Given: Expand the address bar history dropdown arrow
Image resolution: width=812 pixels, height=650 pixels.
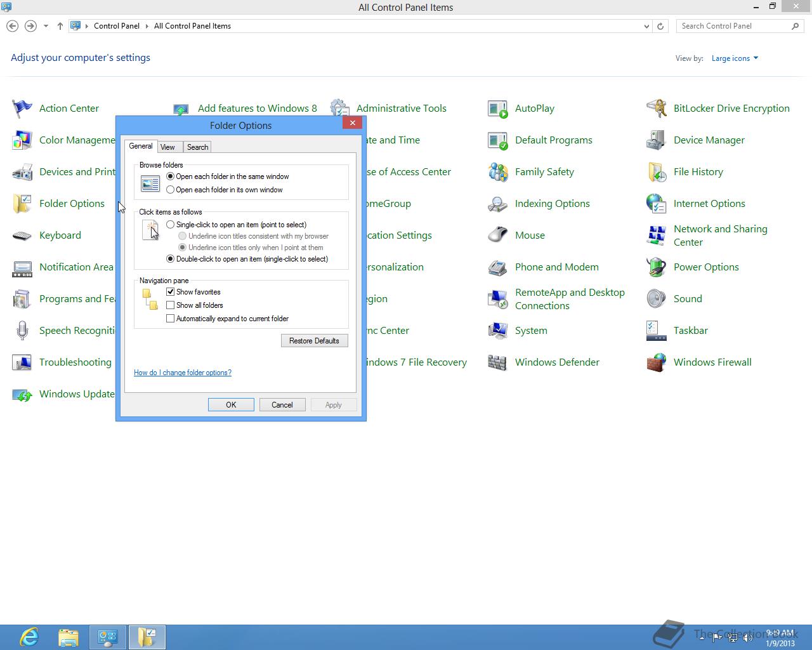Looking at the screenshot, I should [x=646, y=26].
